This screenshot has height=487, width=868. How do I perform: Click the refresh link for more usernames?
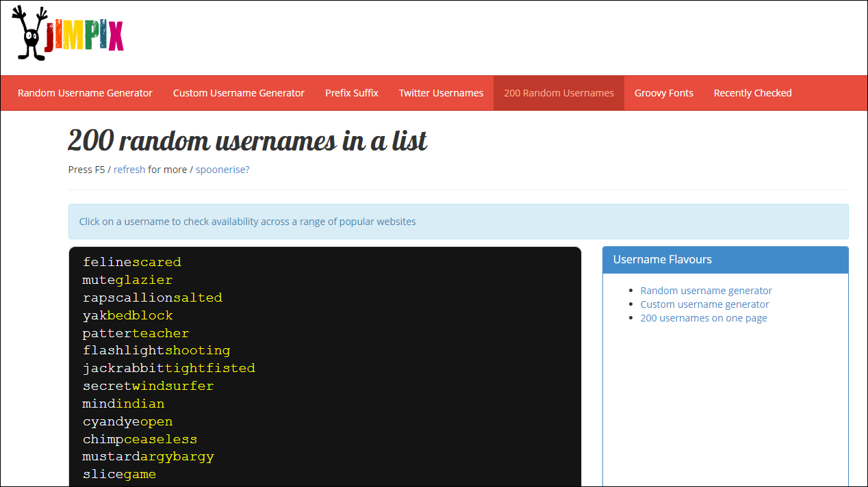click(129, 170)
